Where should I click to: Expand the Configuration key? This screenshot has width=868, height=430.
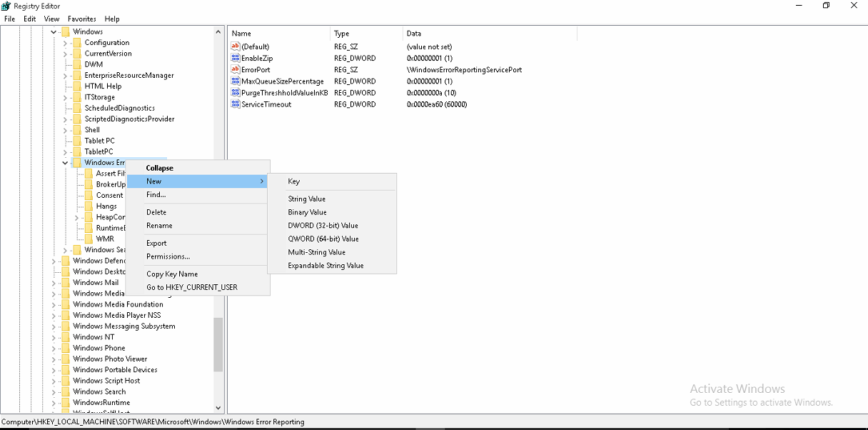pyautogui.click(x=65, y=42)
